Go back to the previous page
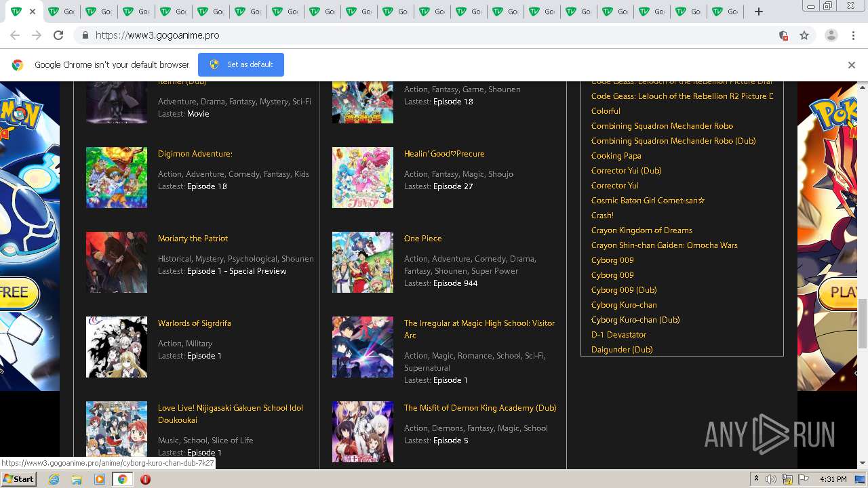This screenshot has height=488, width=868. coord(15,35)
